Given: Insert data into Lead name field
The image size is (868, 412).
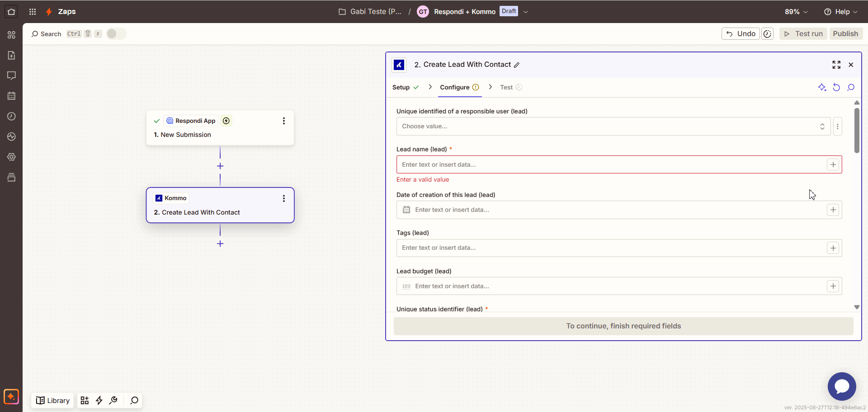Looking at the screenshot, I should tap(833, 165).
